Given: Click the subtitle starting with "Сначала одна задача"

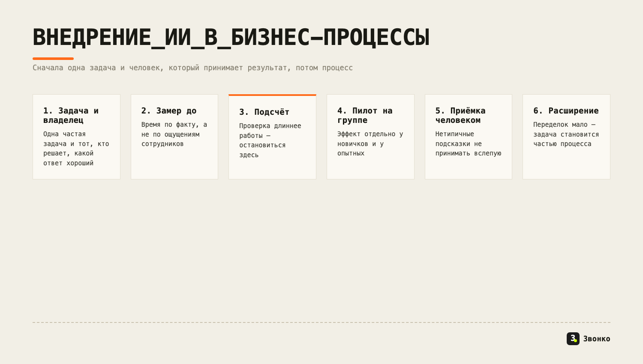Looking at the screenshot, I should (193, 68).
